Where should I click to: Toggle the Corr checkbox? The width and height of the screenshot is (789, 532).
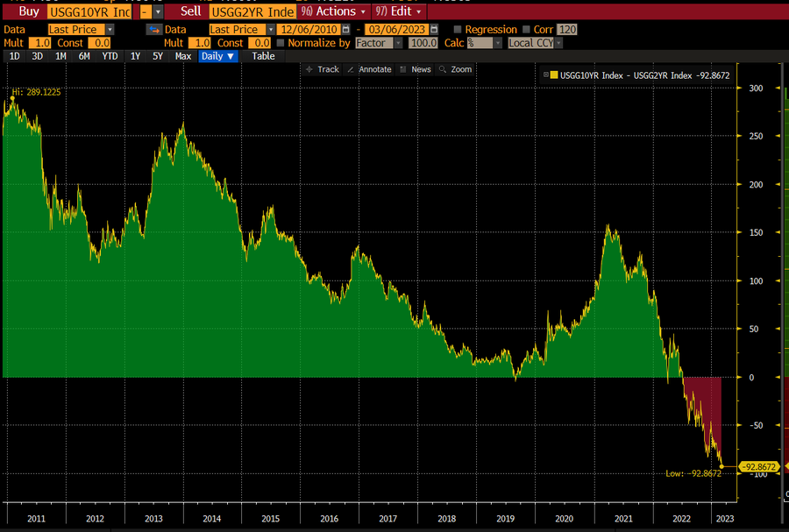point(527,29)
